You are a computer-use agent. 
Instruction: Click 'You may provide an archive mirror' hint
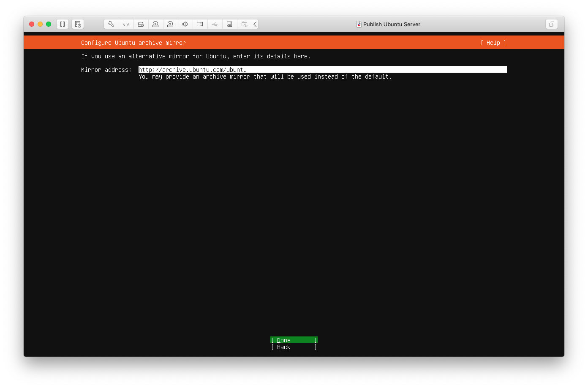tap(265, 77)
